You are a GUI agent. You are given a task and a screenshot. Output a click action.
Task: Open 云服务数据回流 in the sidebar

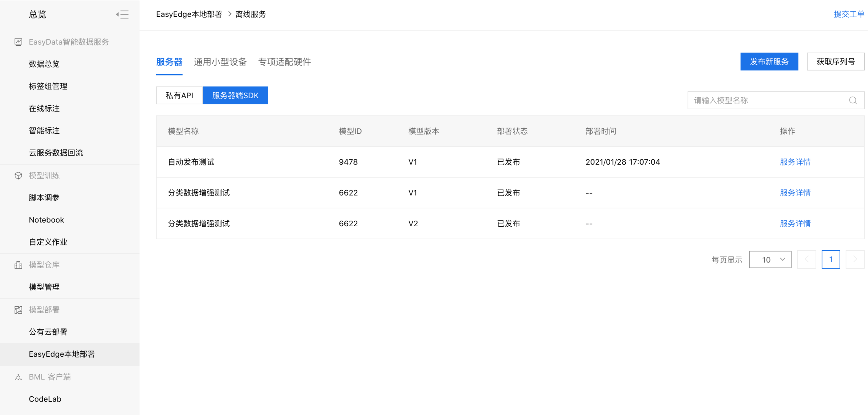click(x=56, y=153)
